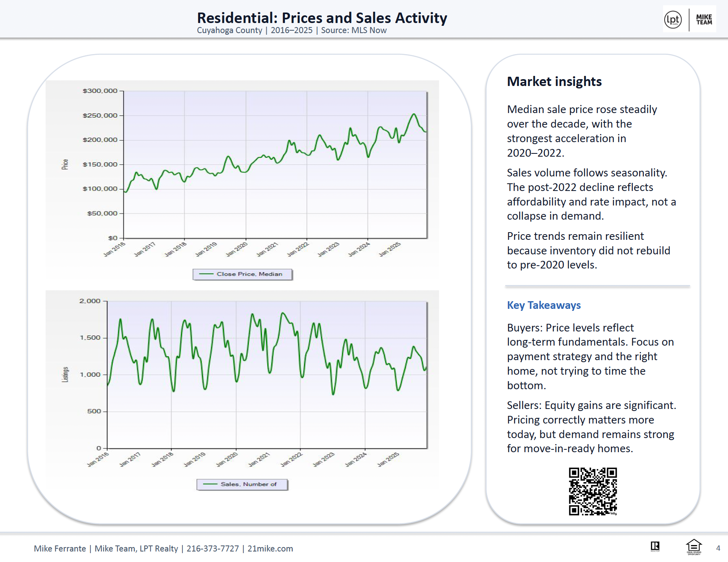Click the $300,000 label on price axis
Image resolution: width=728 pixels, height=562 pixels.
point(100,91)
